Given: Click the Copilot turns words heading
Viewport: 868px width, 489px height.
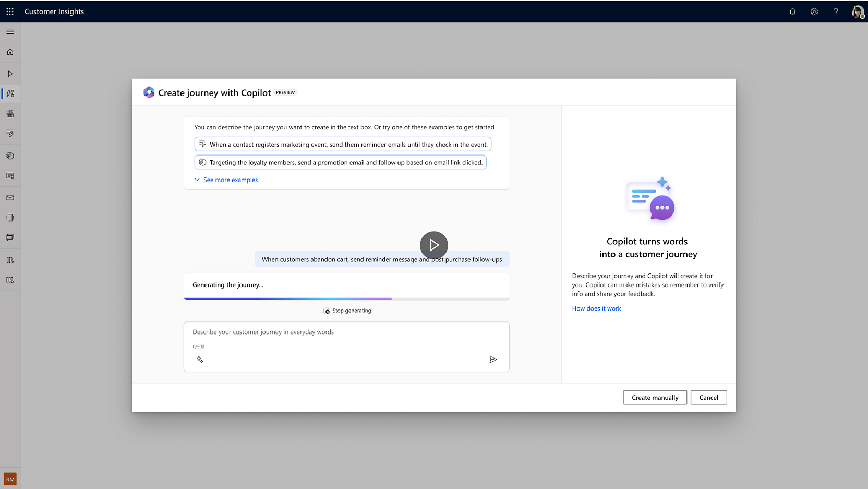Looking at the screenshot, I should pos(648,248).
